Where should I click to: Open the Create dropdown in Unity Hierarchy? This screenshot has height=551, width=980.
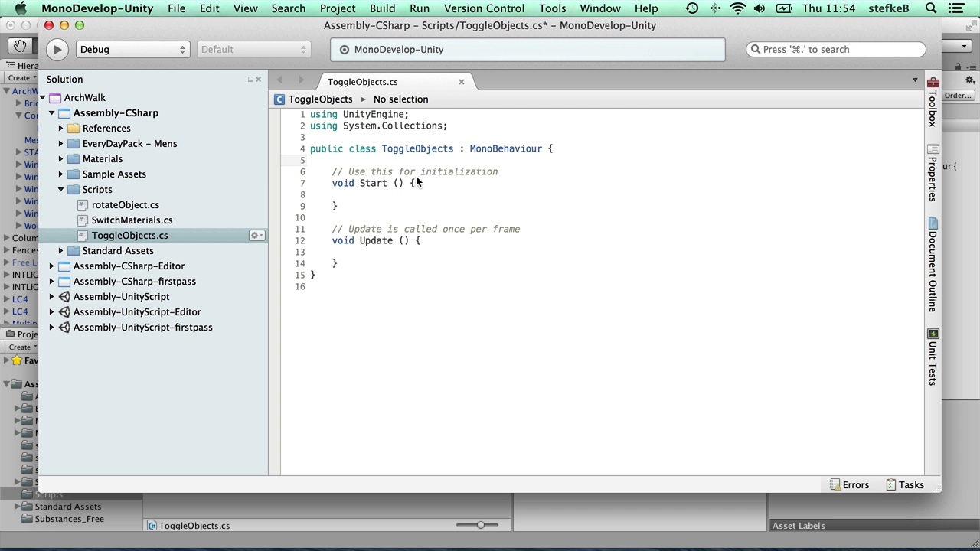point(21,78)
